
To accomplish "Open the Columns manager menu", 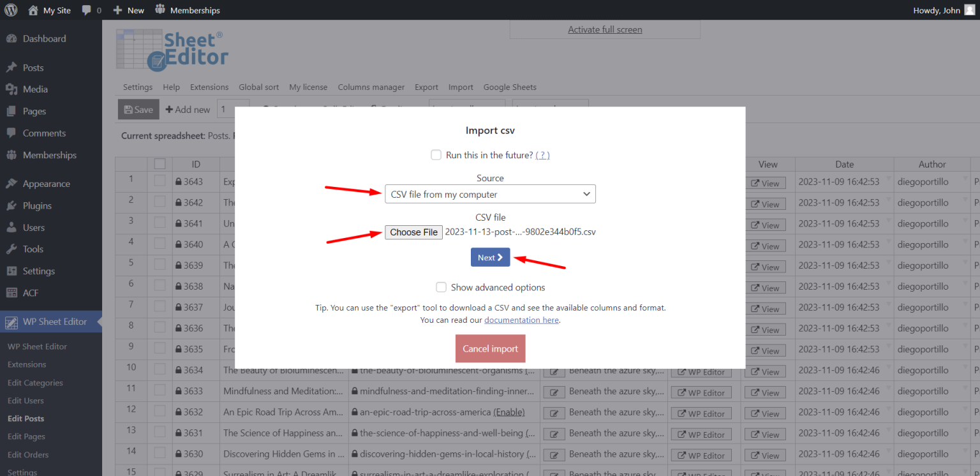I will pos(371,87).
